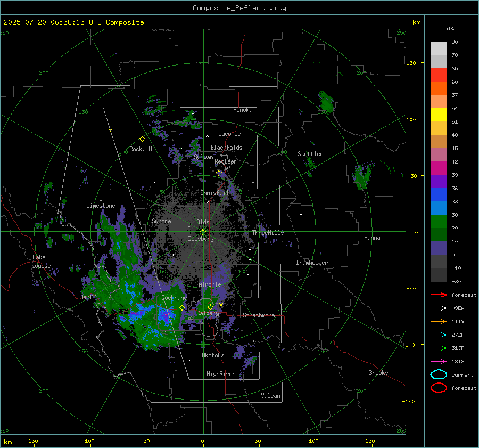Click the yellow 54-51 dBZ color swatch

439,115
